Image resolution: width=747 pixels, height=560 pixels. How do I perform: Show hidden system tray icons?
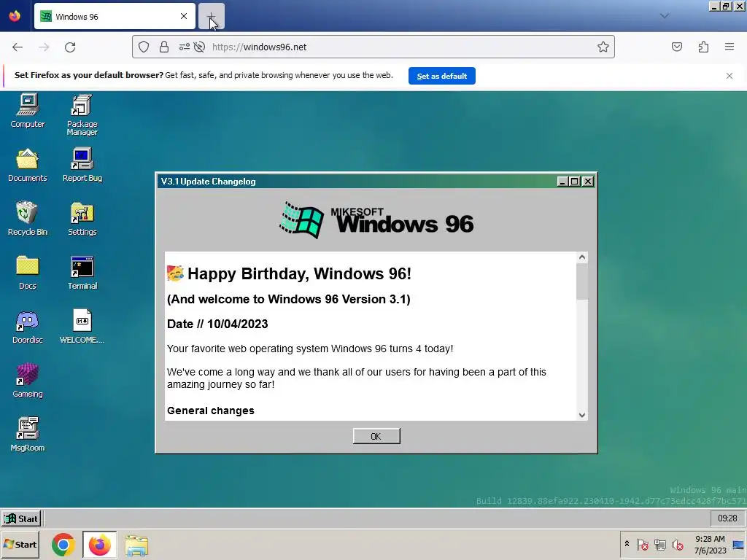tap(627, 544)
